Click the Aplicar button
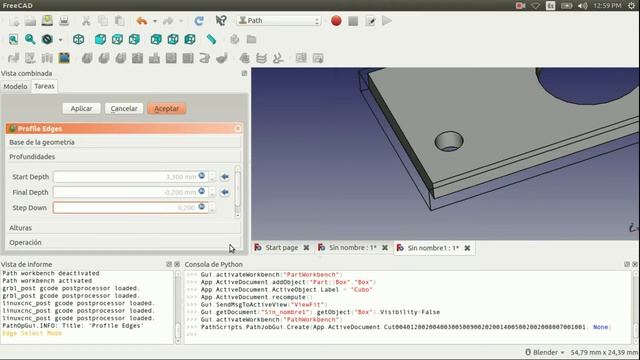The height and width of the screenshot is (360, 640). coord(81,109)
